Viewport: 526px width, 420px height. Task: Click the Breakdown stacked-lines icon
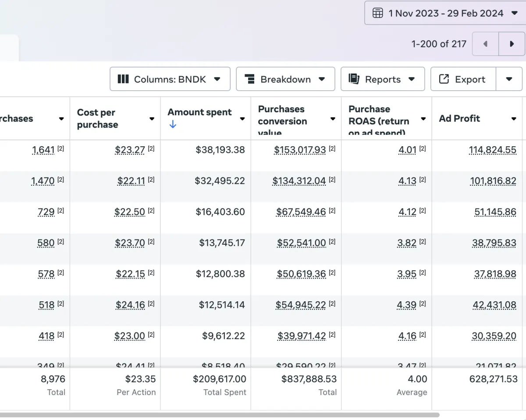250,79
